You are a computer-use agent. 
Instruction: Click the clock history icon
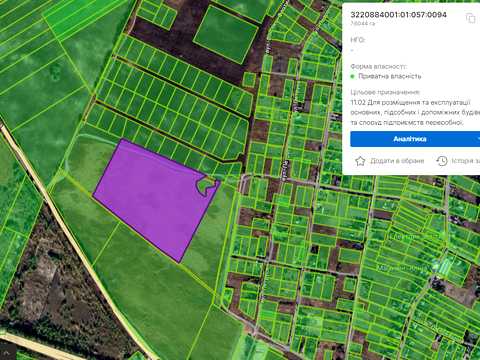point(442,161)
